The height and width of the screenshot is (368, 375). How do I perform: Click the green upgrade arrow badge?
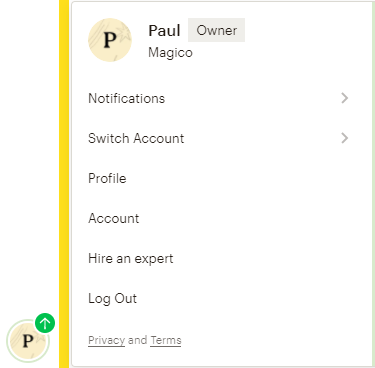point(45,323)
